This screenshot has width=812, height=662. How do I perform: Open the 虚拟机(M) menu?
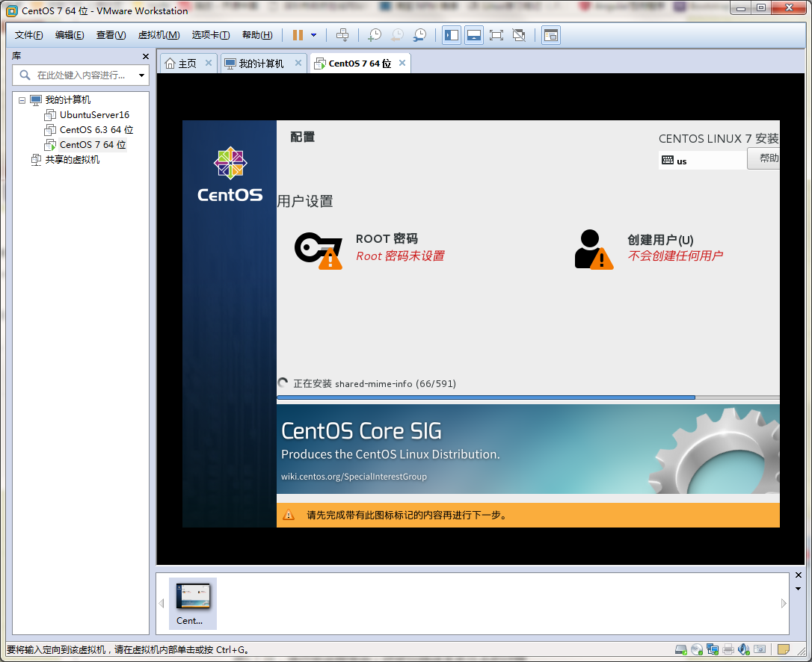click(159, 34)
